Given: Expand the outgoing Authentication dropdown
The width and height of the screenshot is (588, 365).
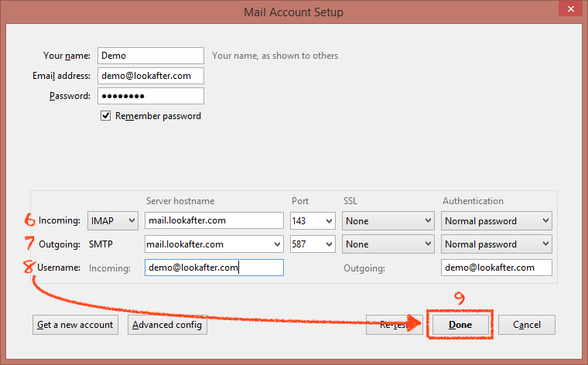Looking at the screenshot, I should 496,244.
